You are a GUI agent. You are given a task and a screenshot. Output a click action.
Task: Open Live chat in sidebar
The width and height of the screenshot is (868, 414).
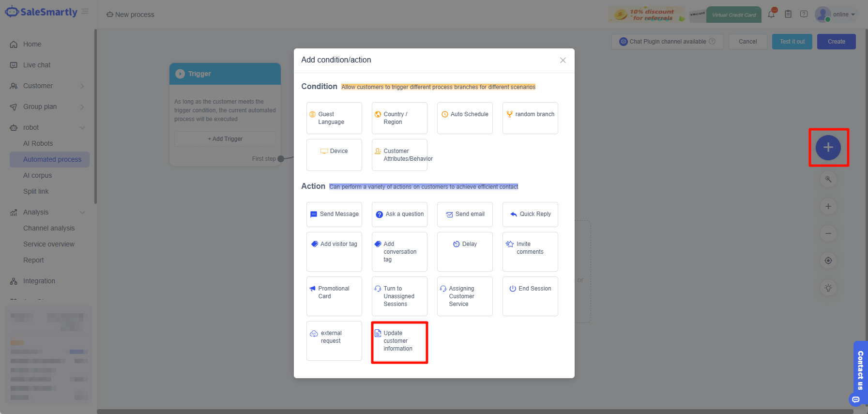click(x=37, y=65)
